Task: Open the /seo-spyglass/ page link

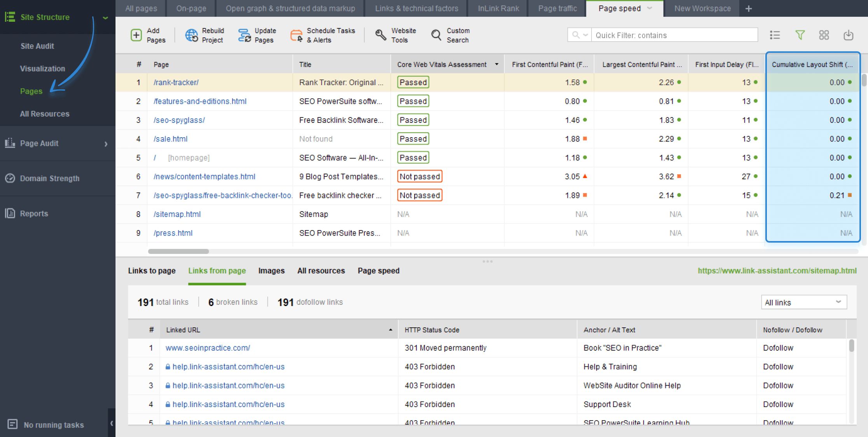Action: click(179, 120)
